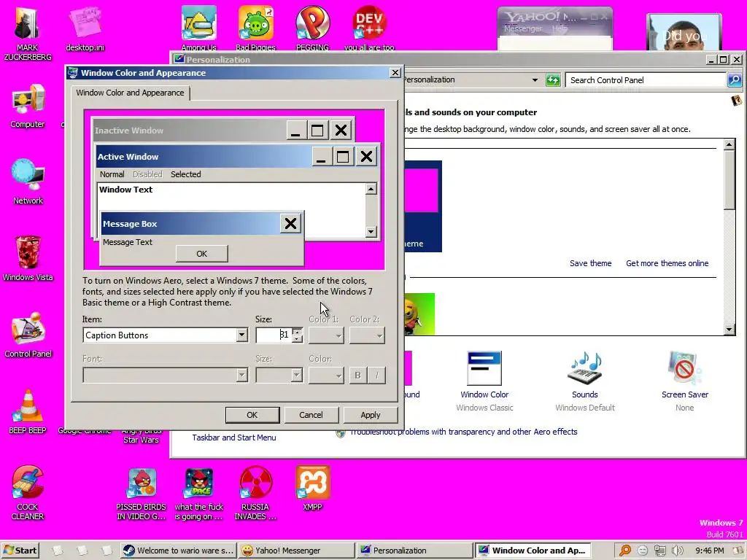Screen dimensions: 747x560
Task: Click theme list scrollbar up arrow
Action: 729,144
